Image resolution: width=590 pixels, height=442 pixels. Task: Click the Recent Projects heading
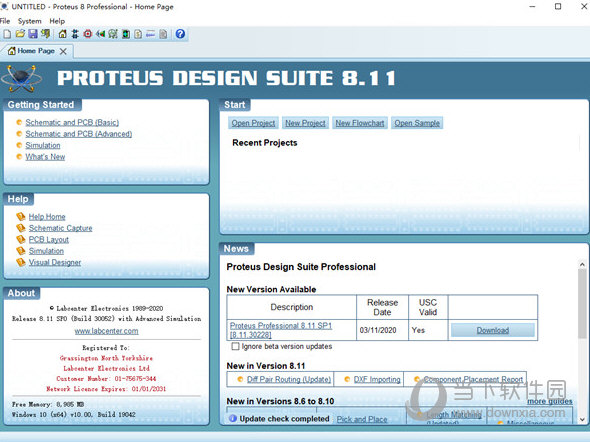click(265, 143)
